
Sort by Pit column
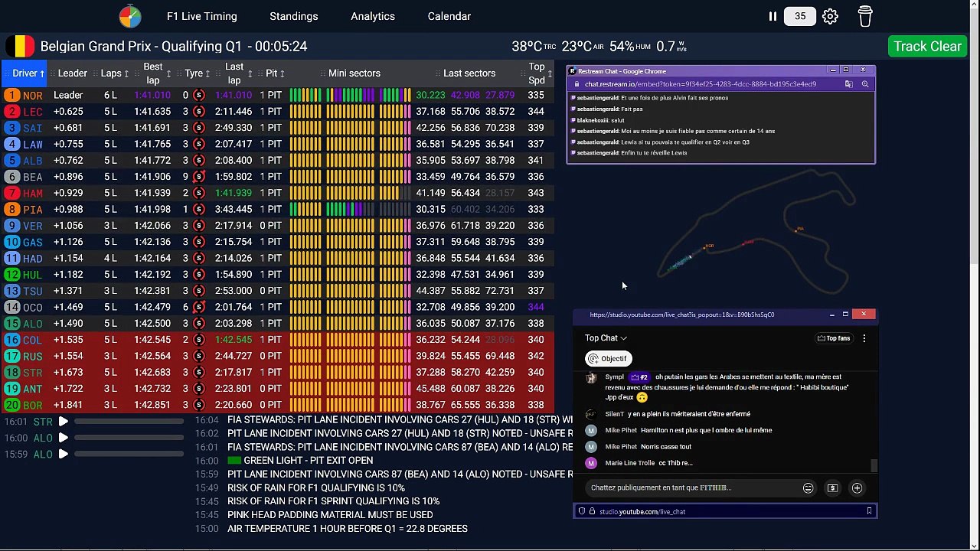point(275,73)
